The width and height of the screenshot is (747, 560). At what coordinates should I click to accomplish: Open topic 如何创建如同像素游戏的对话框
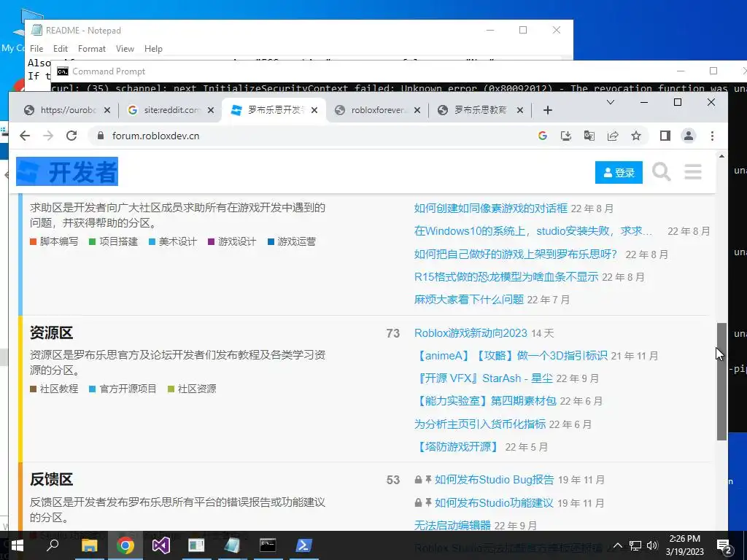491,208
